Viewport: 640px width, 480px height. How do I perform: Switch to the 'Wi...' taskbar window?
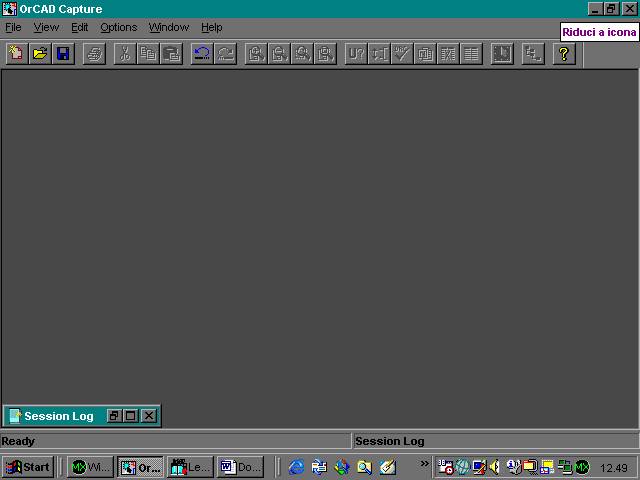90,467
